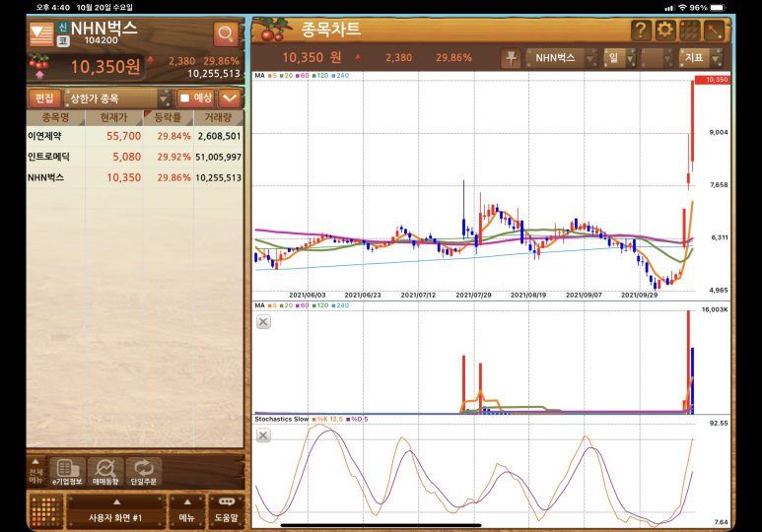Click MA 60 magenta legend swatch in price chart
The image size is (762, 532).
point(298,76)
